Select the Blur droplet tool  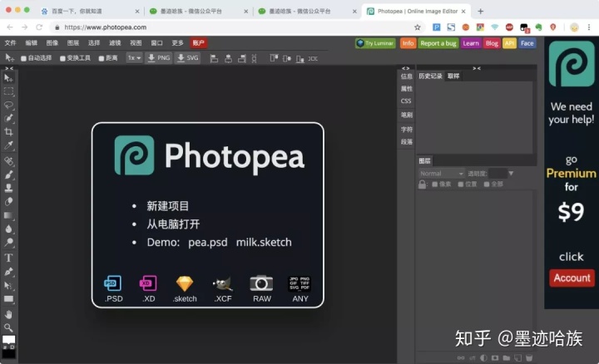point(8,229)
